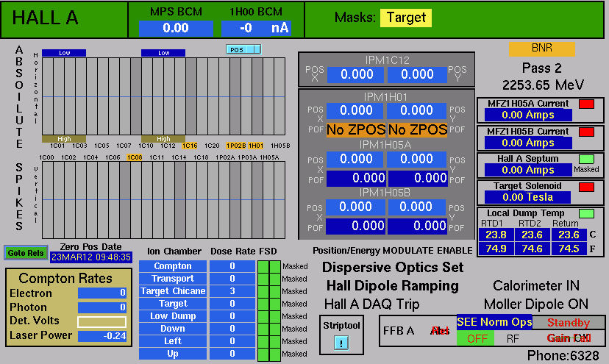Viewport: 609px width, 364px height.
Task: Click the Target Solenoid 0.00 Tesla readout
Action: (x=528, y=197)
